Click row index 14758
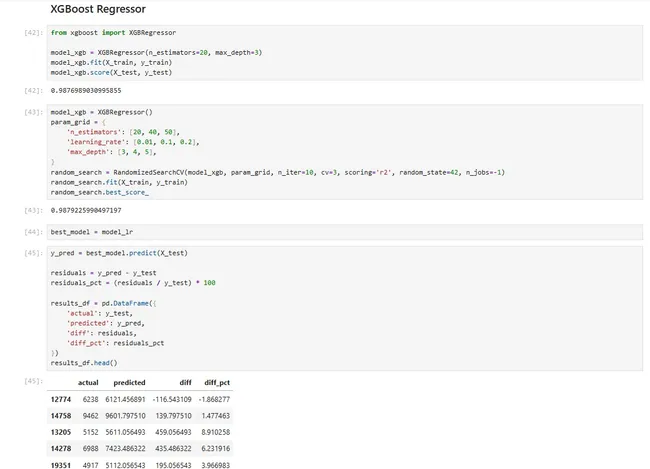 [x=61, y=416]
